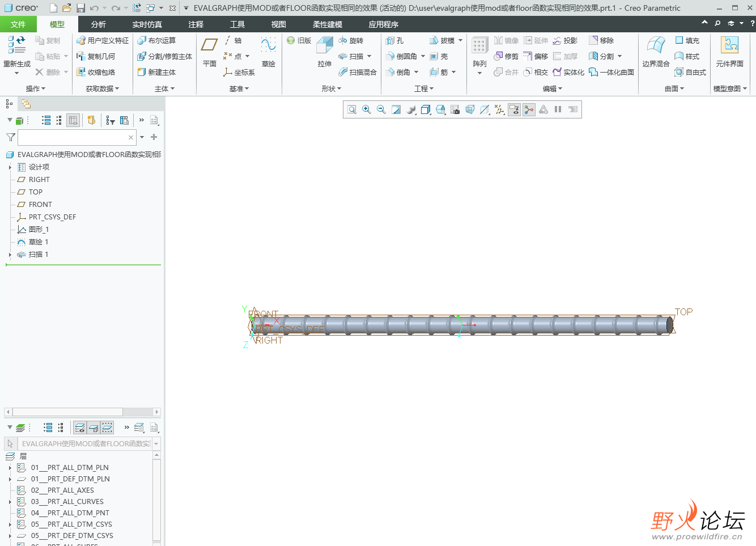The width and height of the screenshot is (756, 546).
Task: Toggle the third layer display button in layer toolbar
Action: pyautogui.click(x=107, y=428)
